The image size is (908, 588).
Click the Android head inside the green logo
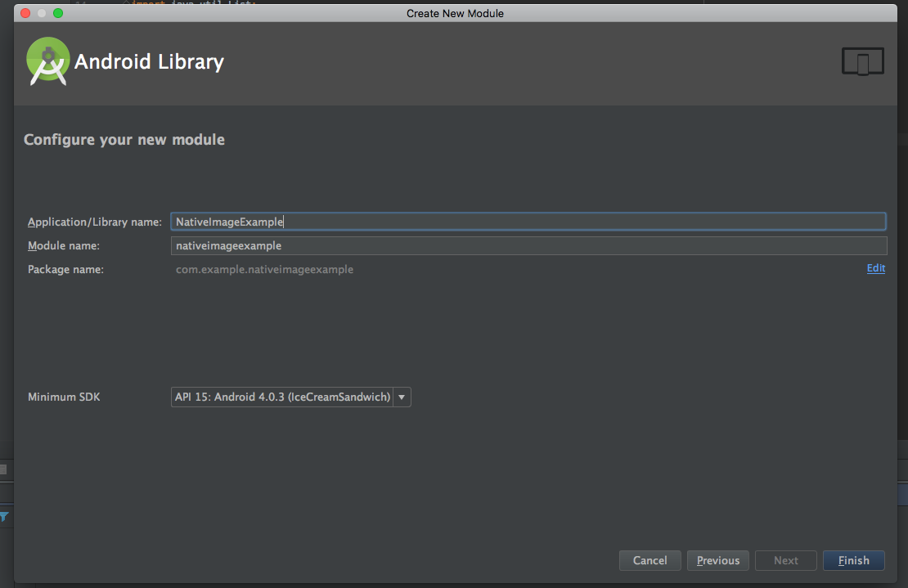click(47, 56)
